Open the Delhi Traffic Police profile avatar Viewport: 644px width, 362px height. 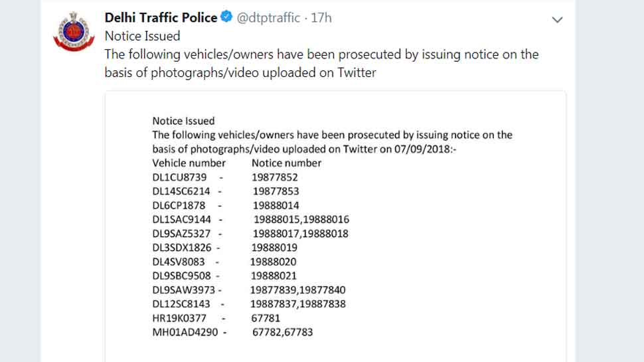74,32
